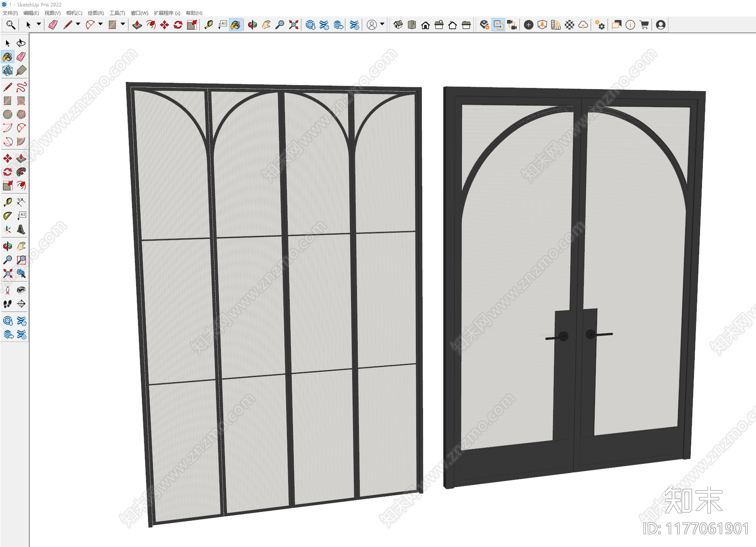Click the shopping cart icon
This screenshot has width=756, height=547.
(644, 25)
